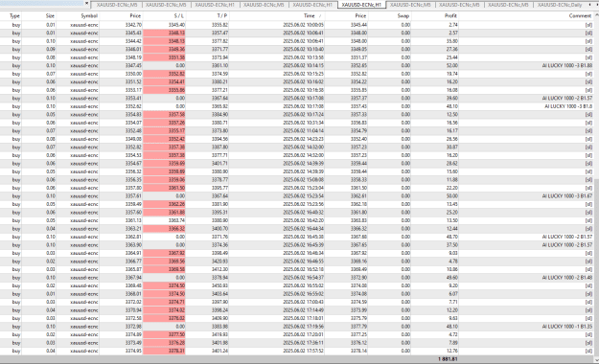Viewport: 599px width, 364px height.
Task: Sort by the Comment column header
Action: pyautogui.click(x=580, y=16)
